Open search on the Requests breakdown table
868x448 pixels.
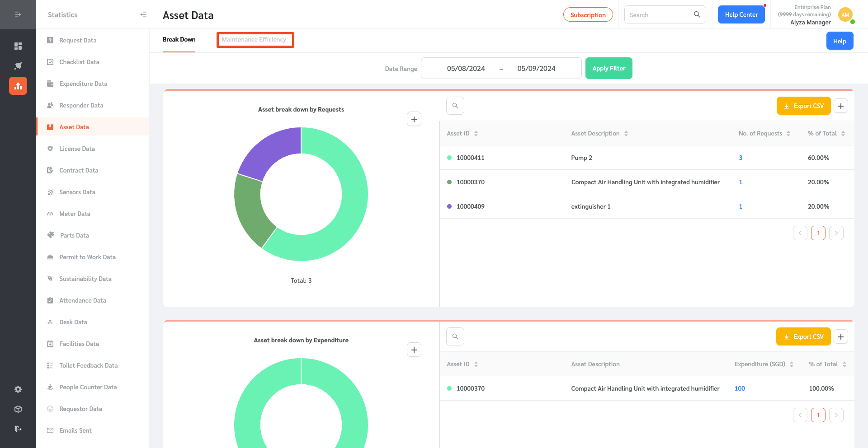click(x=455, y=105)
